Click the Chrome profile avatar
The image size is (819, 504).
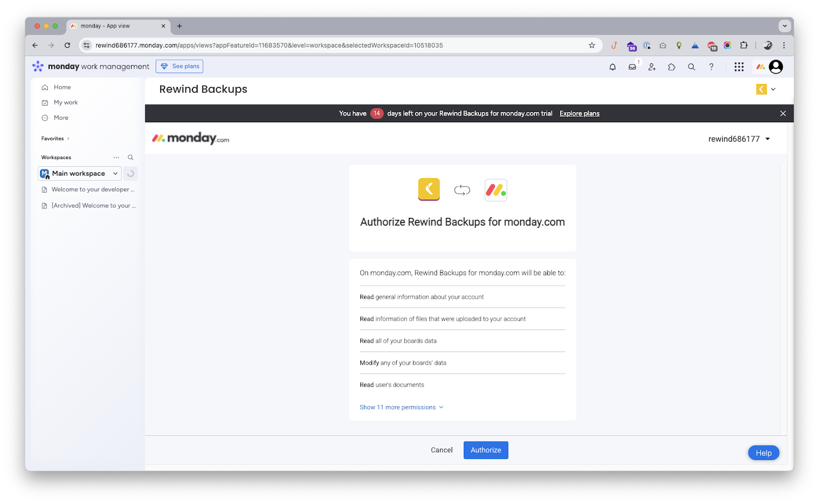pos(768,45)
